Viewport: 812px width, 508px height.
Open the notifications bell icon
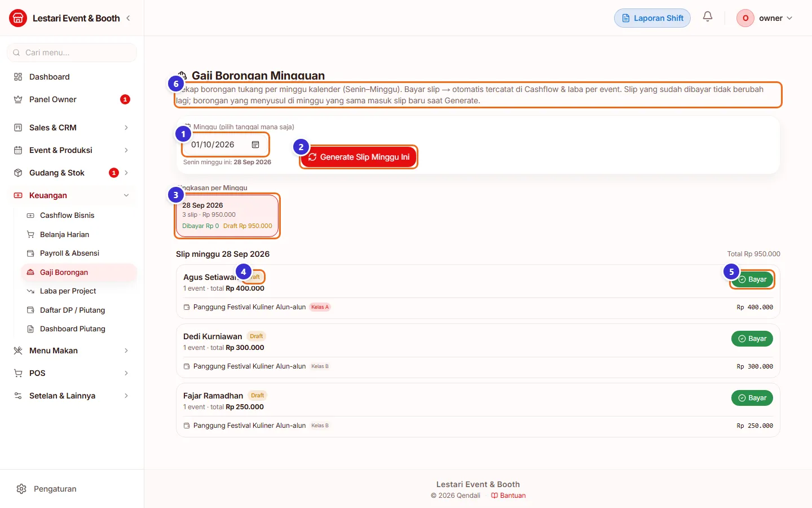pyautogui.click(x=708, y=17)
